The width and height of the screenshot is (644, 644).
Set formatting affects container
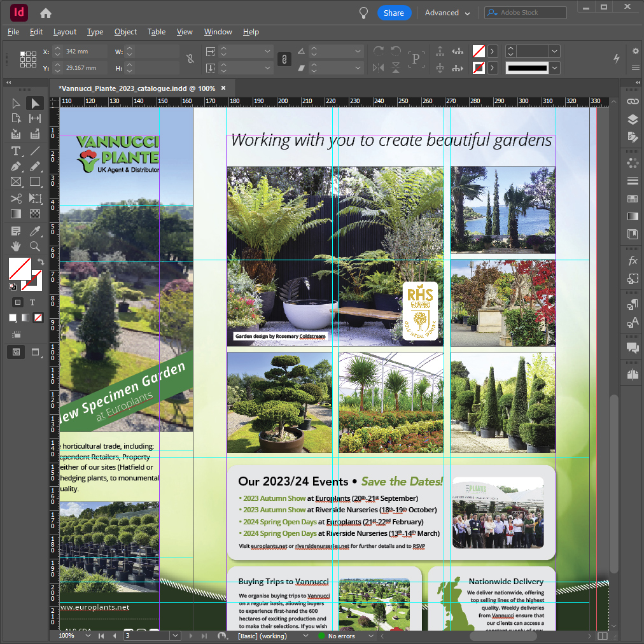coord(18,303)
